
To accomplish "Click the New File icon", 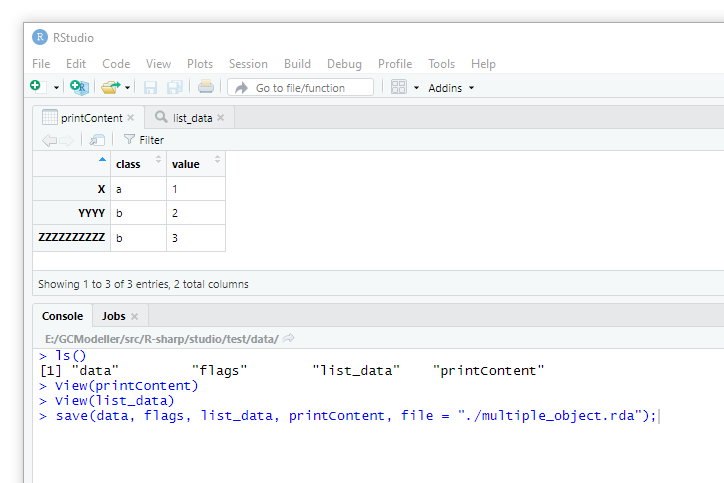I will 36,87.
